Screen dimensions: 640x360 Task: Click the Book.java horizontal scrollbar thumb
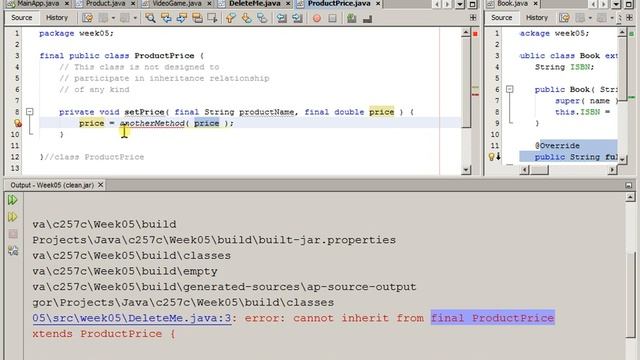540,170
